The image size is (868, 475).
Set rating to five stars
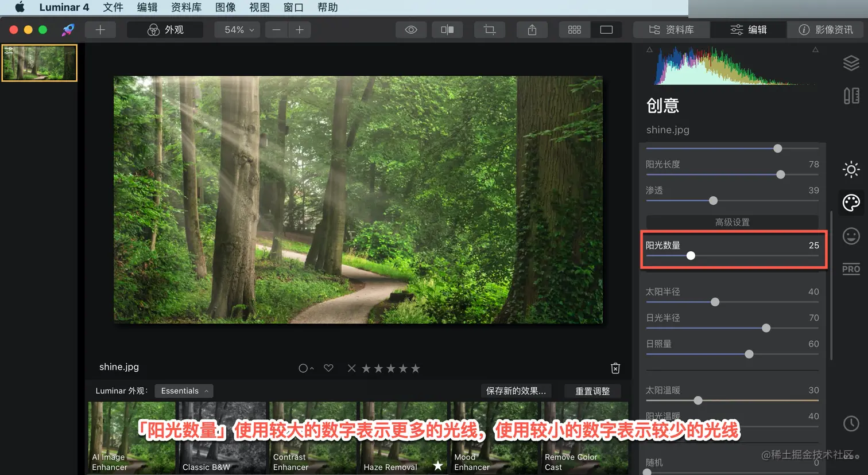click(416, 368)
